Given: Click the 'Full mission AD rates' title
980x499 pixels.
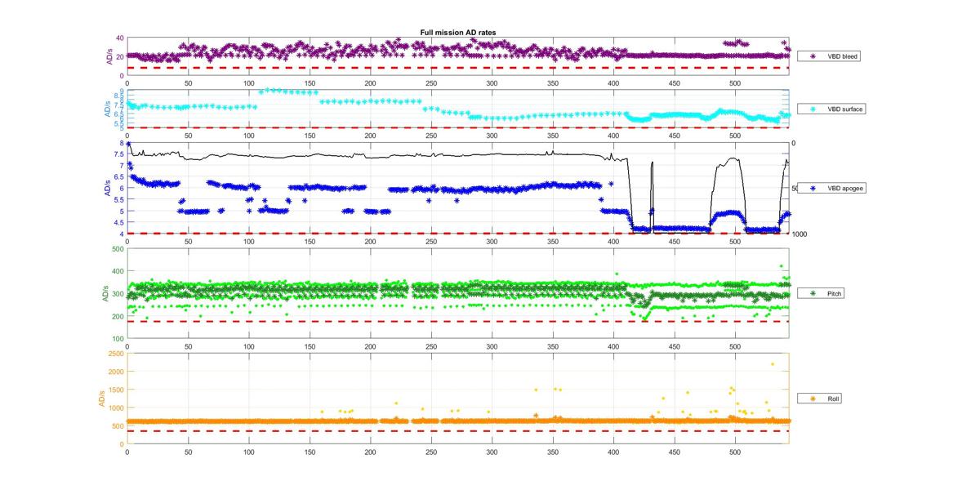Looking at the screenshot, I should [x=457, y=33].
